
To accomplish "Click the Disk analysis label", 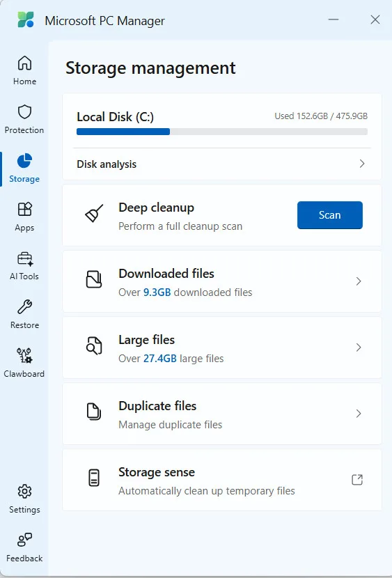I will pyautogui.click(x=107, y=164).
